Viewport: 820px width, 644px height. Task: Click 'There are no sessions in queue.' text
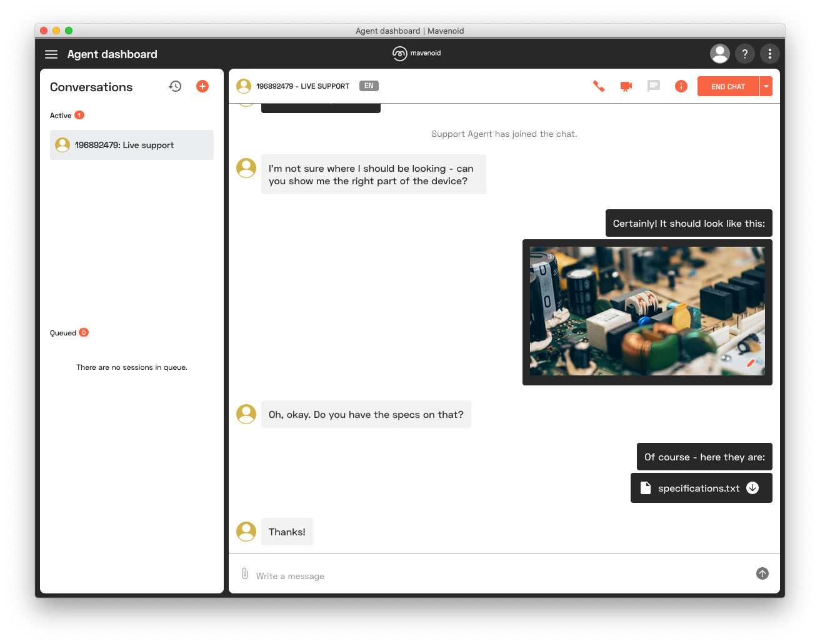pyautogui.click(x=132, y=367)
